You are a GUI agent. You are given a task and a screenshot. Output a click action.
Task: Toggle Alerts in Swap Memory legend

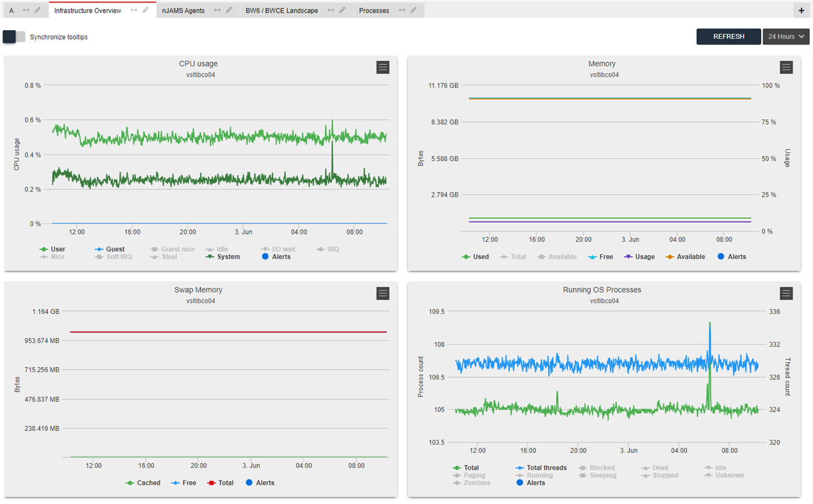pyautogui.click(x=260, y=483)
